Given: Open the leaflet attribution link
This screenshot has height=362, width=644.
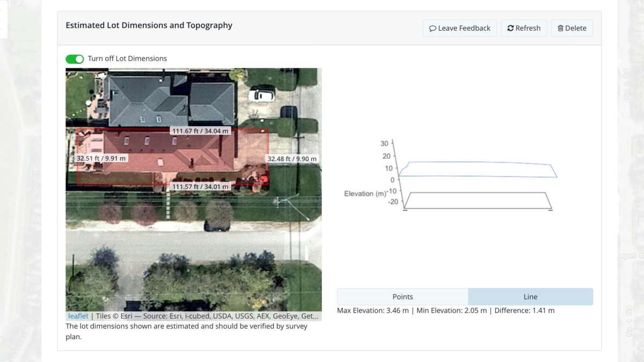Looking at the screenshot, I should coord(78,316).
